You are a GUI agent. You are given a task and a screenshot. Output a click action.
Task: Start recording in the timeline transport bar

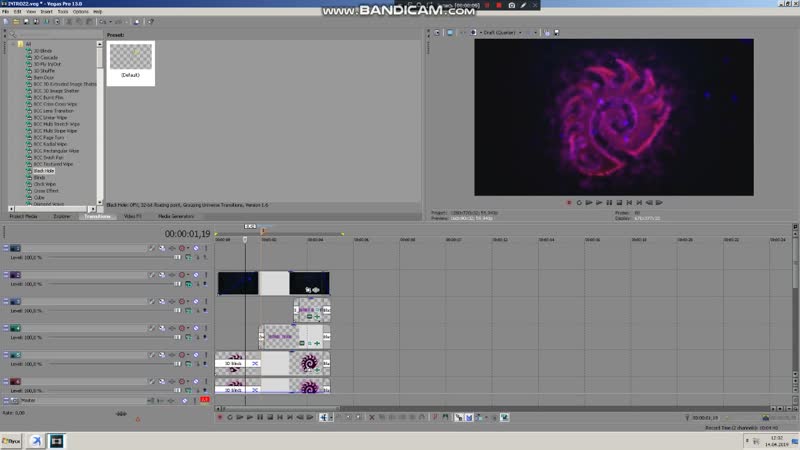point(220,417)
